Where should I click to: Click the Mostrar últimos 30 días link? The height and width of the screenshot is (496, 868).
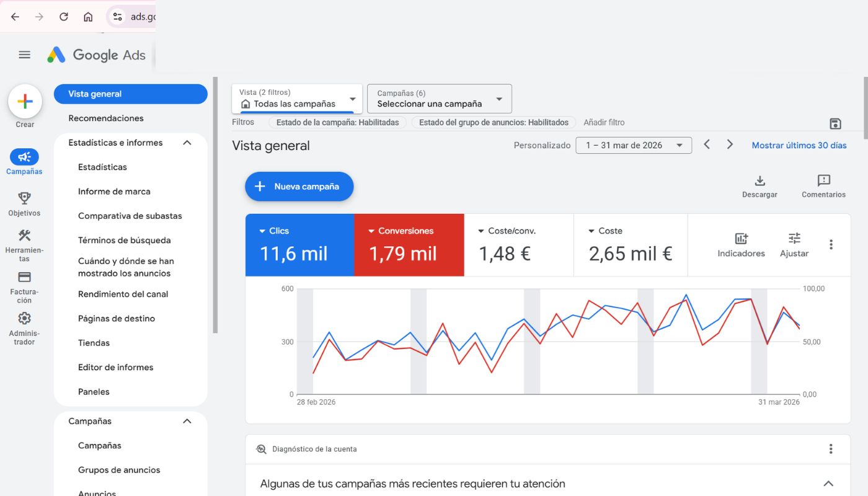(799, 145)
